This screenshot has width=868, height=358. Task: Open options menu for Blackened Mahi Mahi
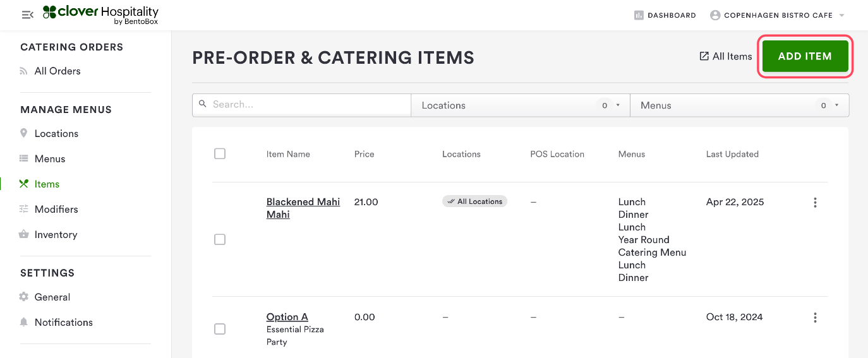815,203
